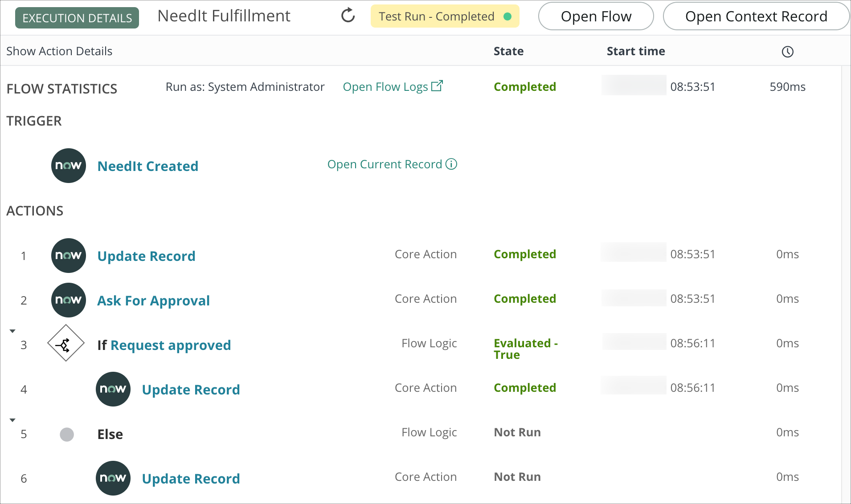This screenshot has width=851, height=504.
Task: Click the Test Run - Completed status pill
Action: 445,16
